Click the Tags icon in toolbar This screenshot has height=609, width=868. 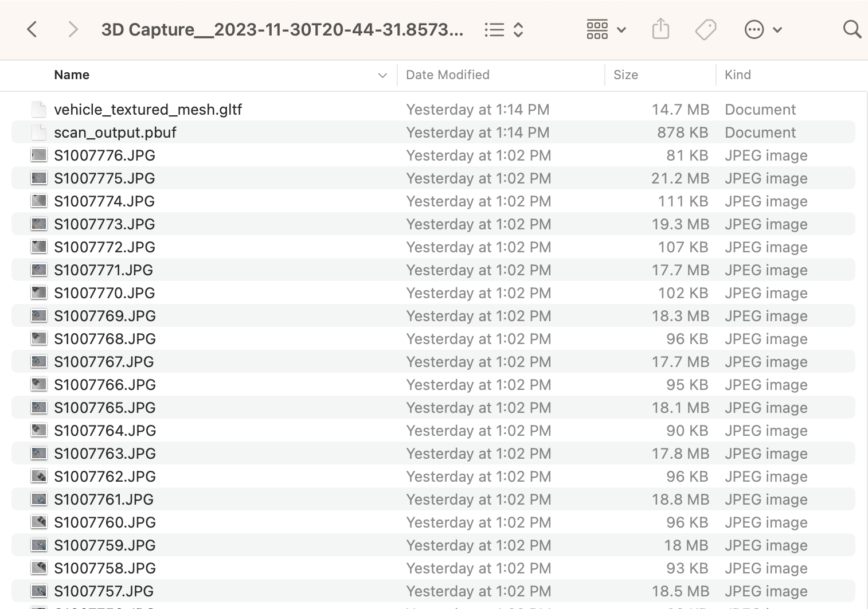point(706,29)
